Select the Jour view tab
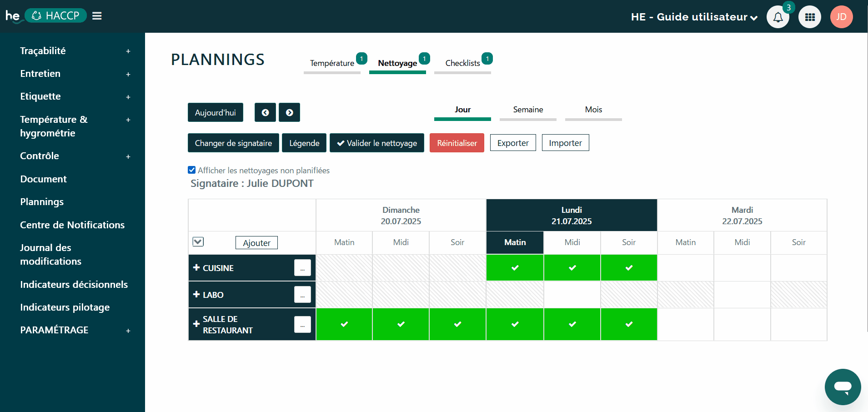Viewport: 868px width, 412px height. tap(462, 110)
